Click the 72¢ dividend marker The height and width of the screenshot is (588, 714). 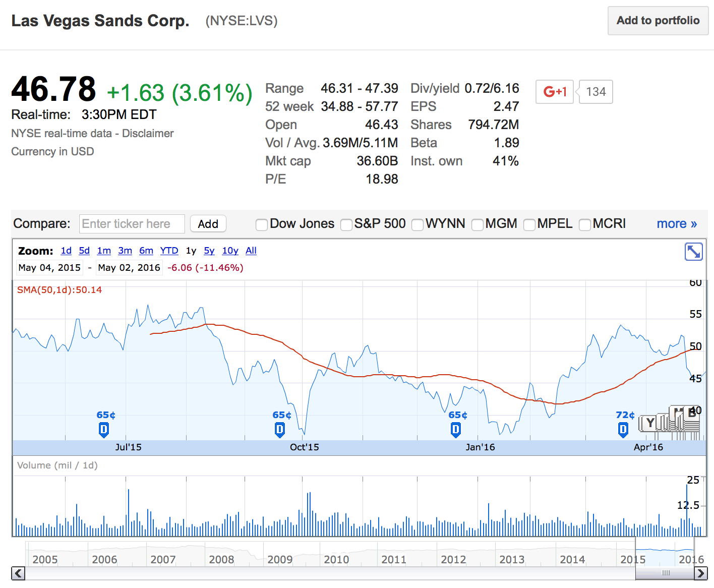click(x=623, y=430)
